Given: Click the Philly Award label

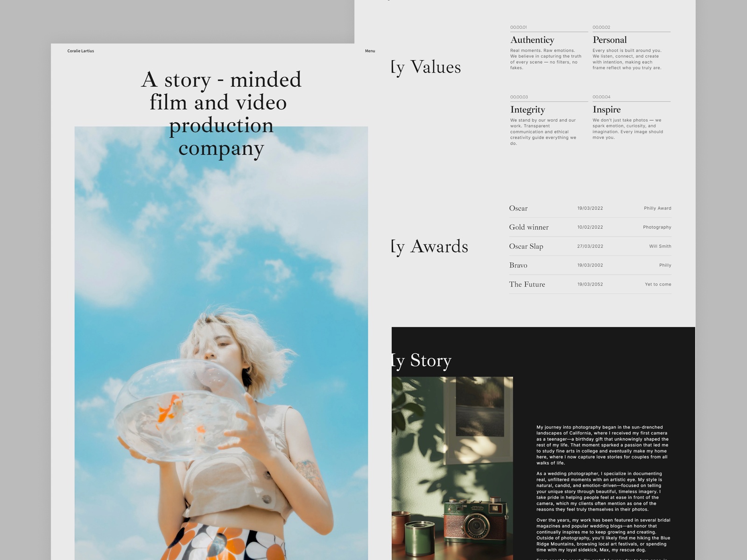Looking at the screenshot, I should pyautogui.click(x=657, y=209).
